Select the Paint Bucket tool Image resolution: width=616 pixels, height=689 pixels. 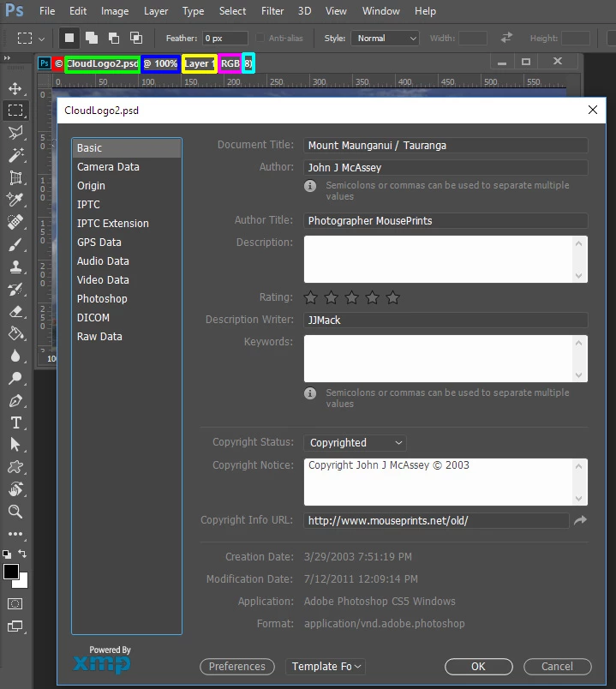pos(15,334)
